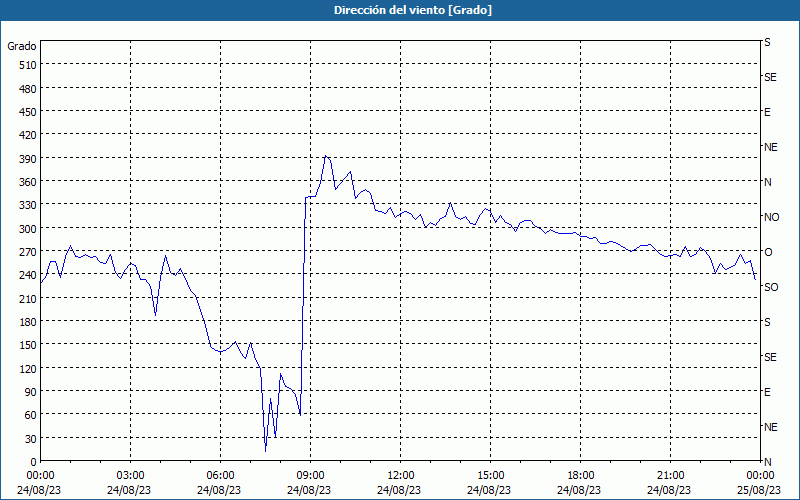Select the 330 degree axis label
800x500 pixels.
[28, 206]
